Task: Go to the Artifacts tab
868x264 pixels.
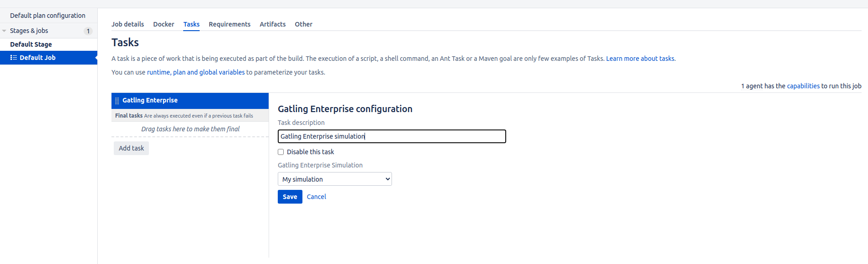Action: [273, 24]
